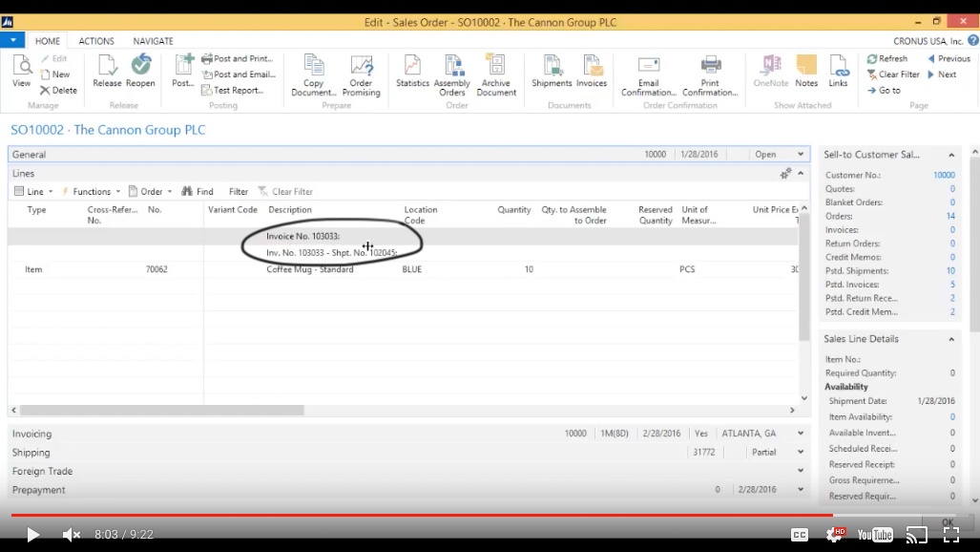Go to the Previous record
The image size is (980, 552).
click(949, 59)
